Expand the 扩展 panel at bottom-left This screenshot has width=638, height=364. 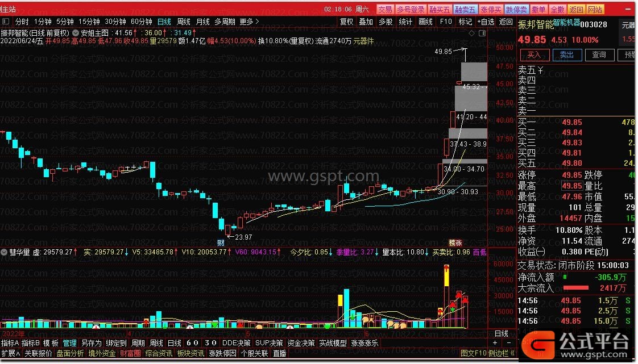(11, 354)
